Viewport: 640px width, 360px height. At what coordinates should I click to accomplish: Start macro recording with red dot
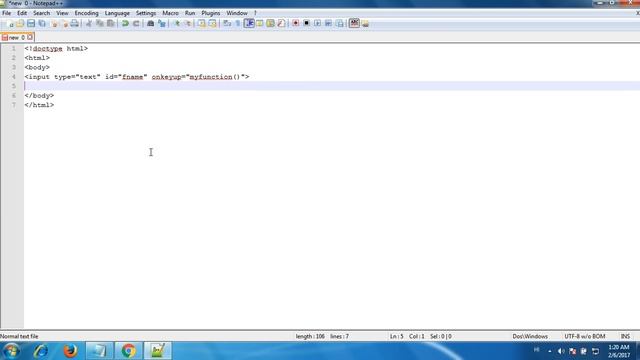tap(296, 24)
